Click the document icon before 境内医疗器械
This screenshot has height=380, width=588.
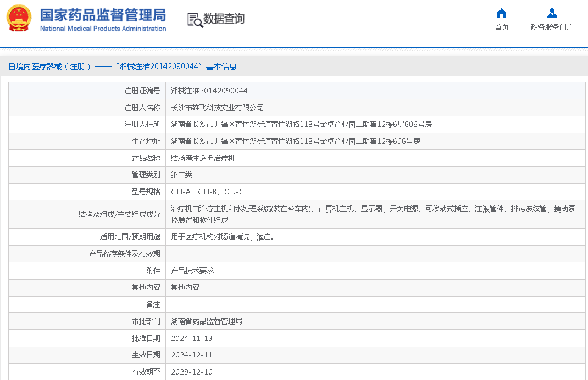(x=12, y=66)
